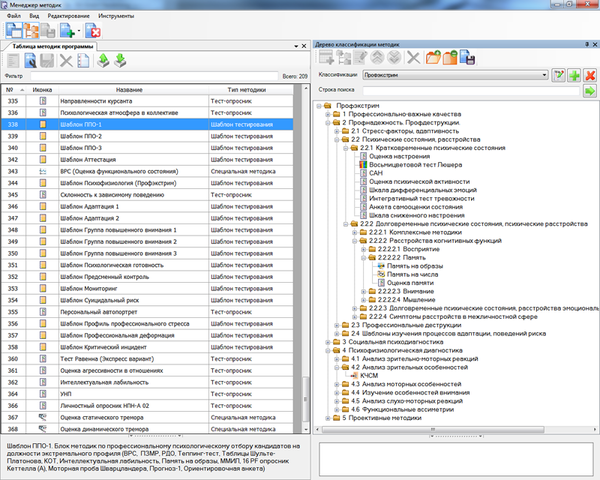Toggle the methods table window in the main toolbar
The height and width of the screenshot is (480, 600).
tap(14, 31)
